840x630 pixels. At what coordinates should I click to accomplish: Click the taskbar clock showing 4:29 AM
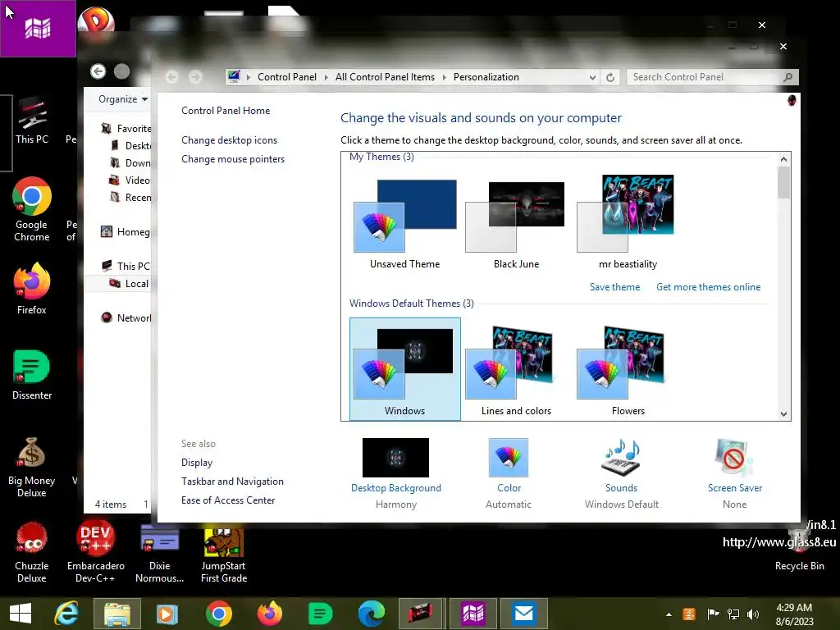pos(794,614)
